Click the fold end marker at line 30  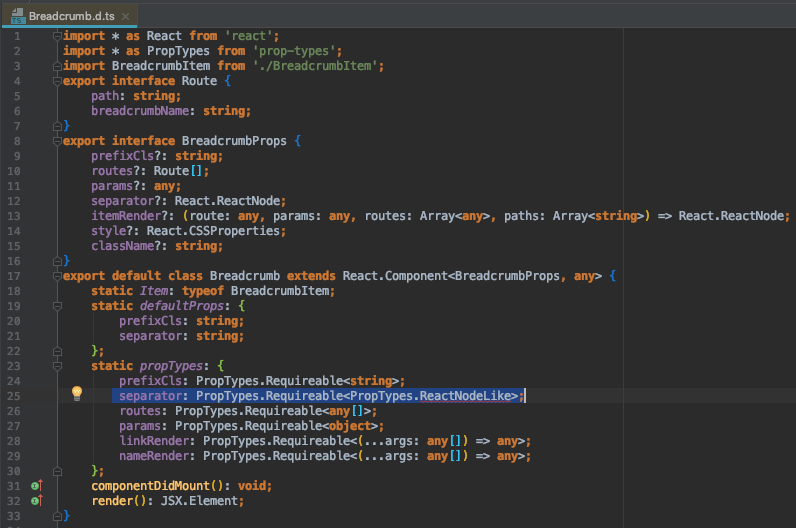click(x=57, y=471)
